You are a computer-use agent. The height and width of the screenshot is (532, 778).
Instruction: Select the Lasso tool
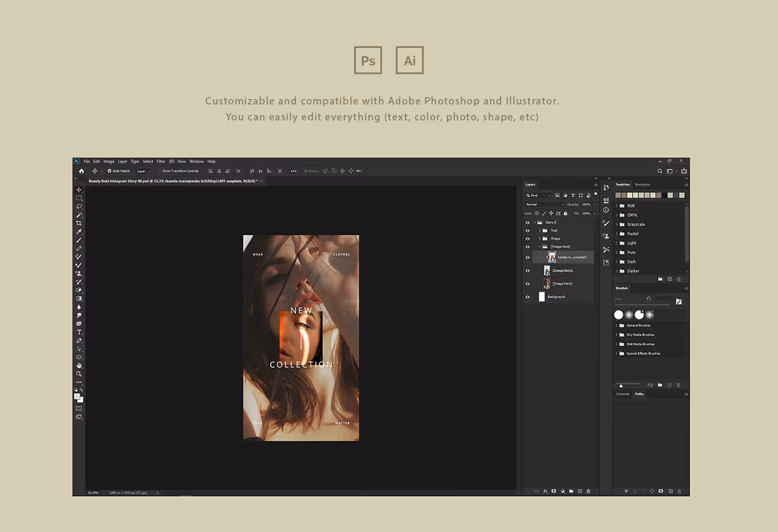(x=79, y=206)
